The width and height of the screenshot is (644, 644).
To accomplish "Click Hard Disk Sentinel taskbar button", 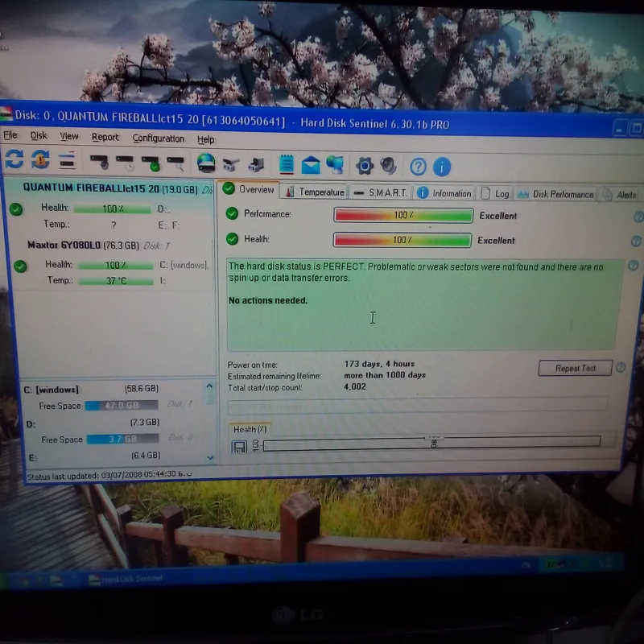I will (126, 579).
